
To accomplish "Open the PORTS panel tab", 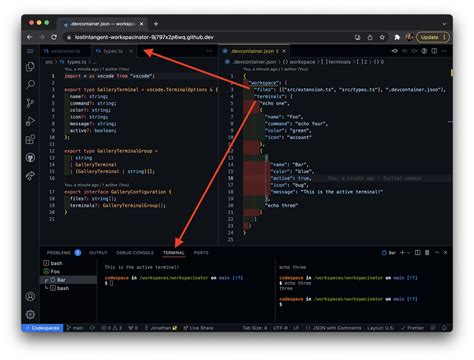I will pyautogui.click(x=201, y=253).
